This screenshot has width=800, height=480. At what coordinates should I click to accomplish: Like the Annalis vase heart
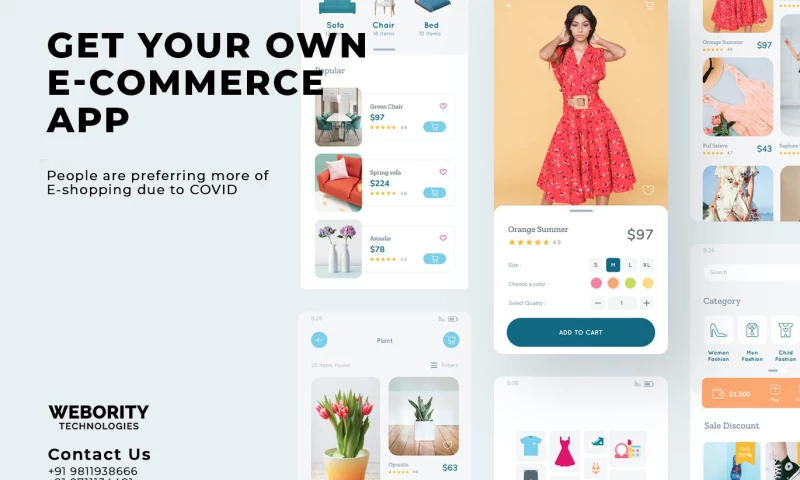click(x=443, y=238)
